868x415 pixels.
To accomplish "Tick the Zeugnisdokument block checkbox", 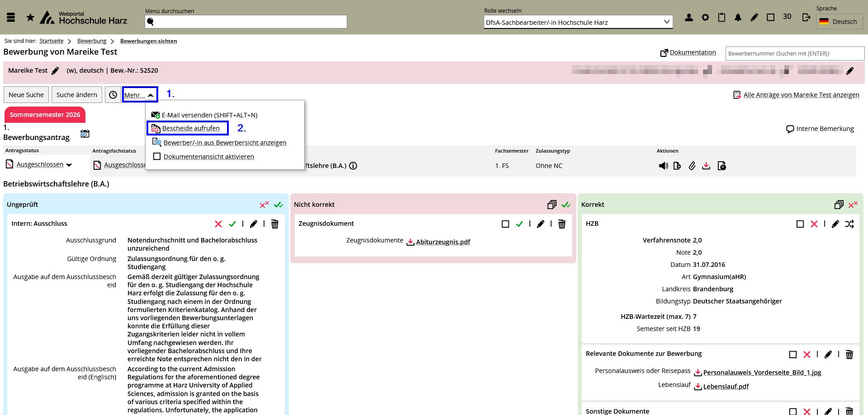I will [x=505, y=224].
